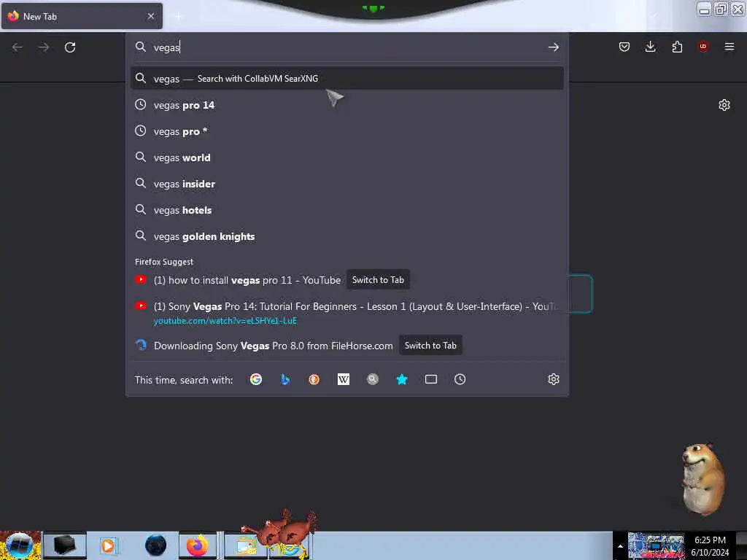Search history with the clock icon
This screenshot has height=560, width=747.
pos(460,379)
